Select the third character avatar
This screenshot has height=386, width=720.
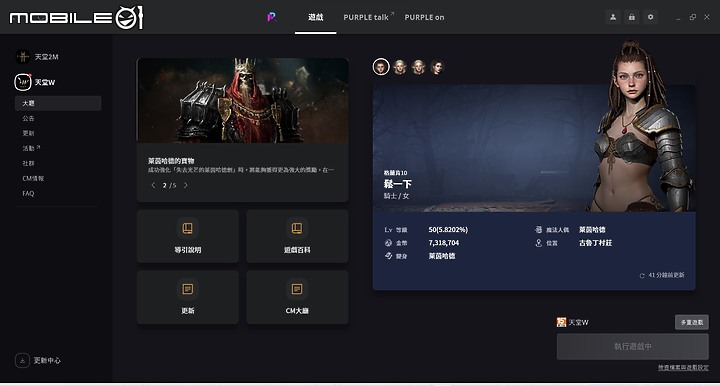tap(418, 67)
